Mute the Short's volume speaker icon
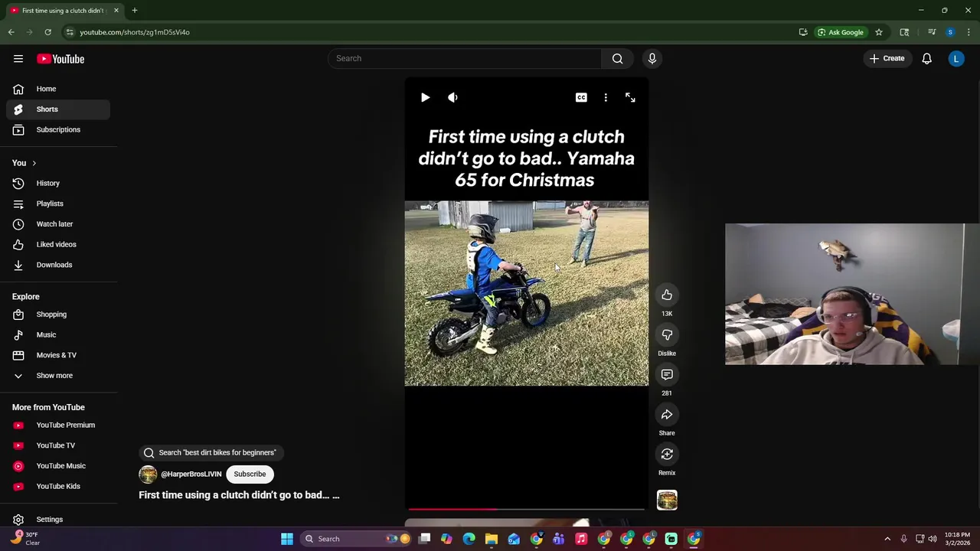This screenshot has height=551, width=980. point(452,97)
